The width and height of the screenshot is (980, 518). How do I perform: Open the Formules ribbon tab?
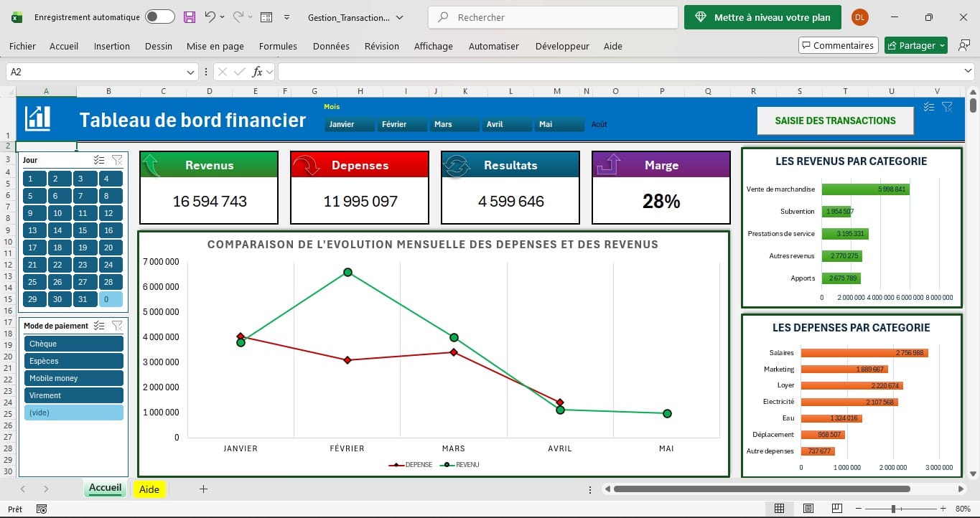coord(278,46)
